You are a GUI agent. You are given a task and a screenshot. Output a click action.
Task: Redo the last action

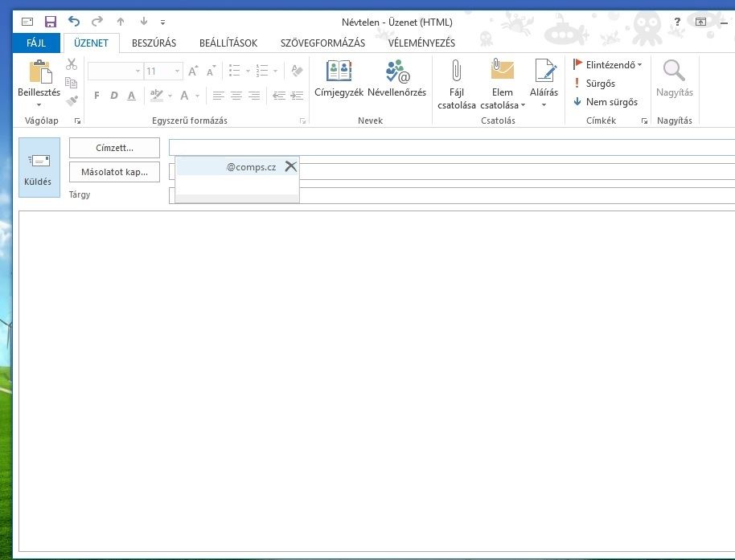[97, 21]
